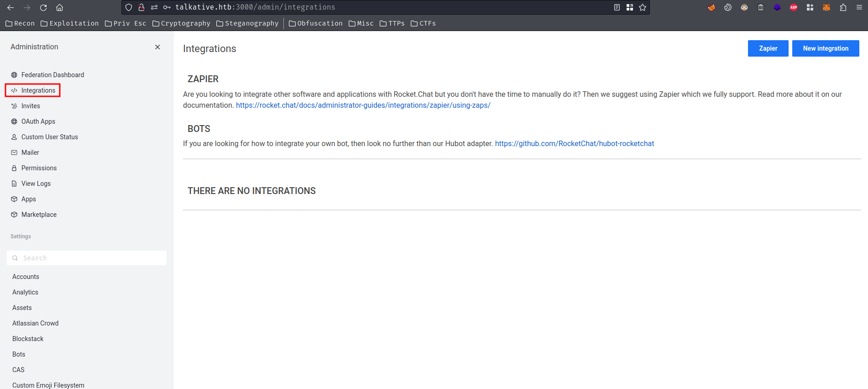868x389 pixels.
Task: Click the Custom User Status person icon
Action: pos(14,137)
